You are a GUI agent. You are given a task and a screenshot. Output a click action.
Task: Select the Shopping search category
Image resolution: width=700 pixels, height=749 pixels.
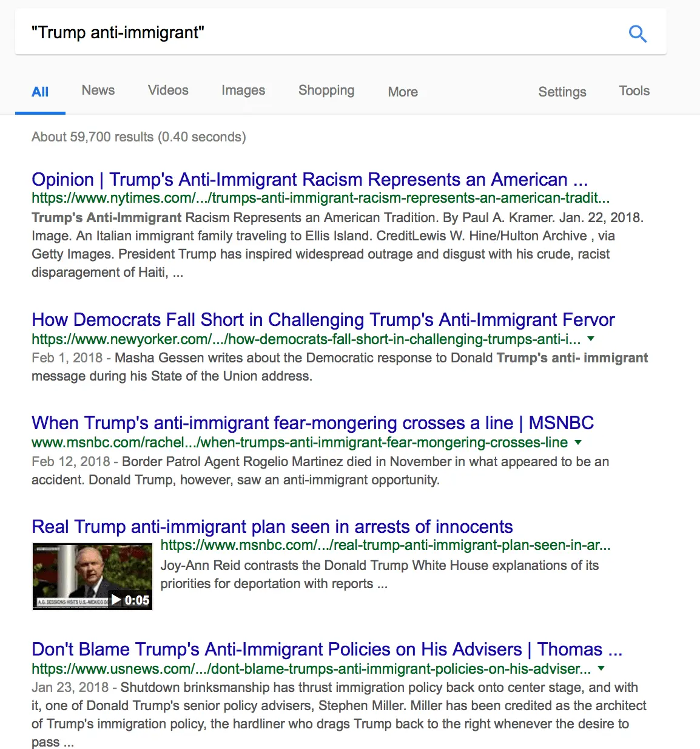pos(326,90)
